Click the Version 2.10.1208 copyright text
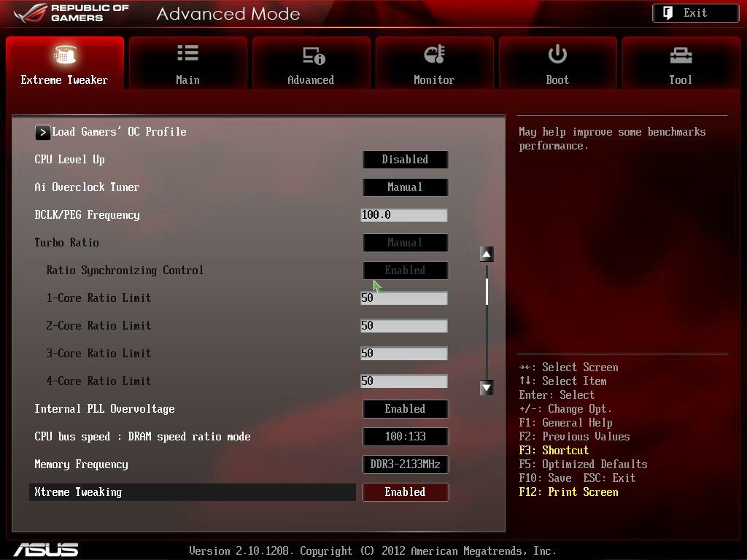The height and width of the screenshot is (560, 747). (x=373, y=551)
